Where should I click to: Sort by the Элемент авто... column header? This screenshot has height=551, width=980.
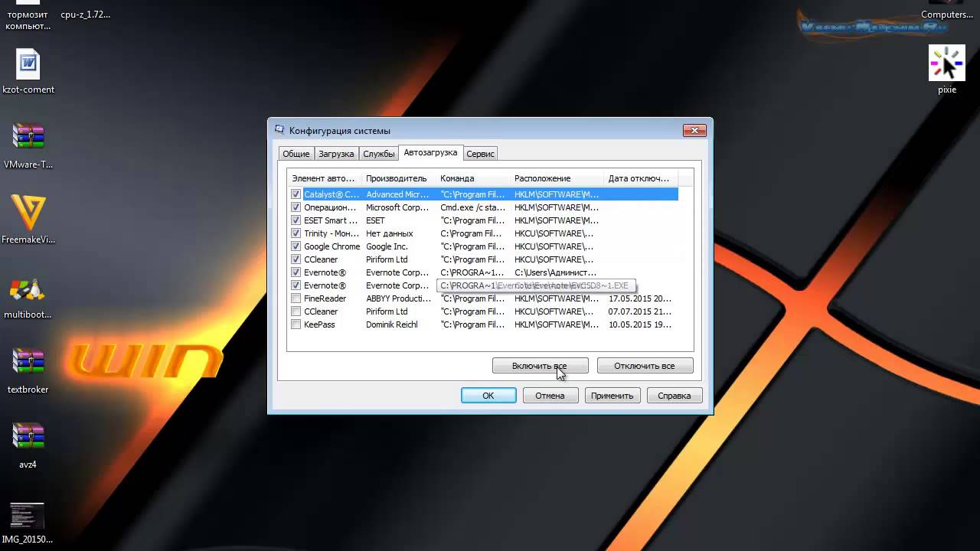[325, 178]
